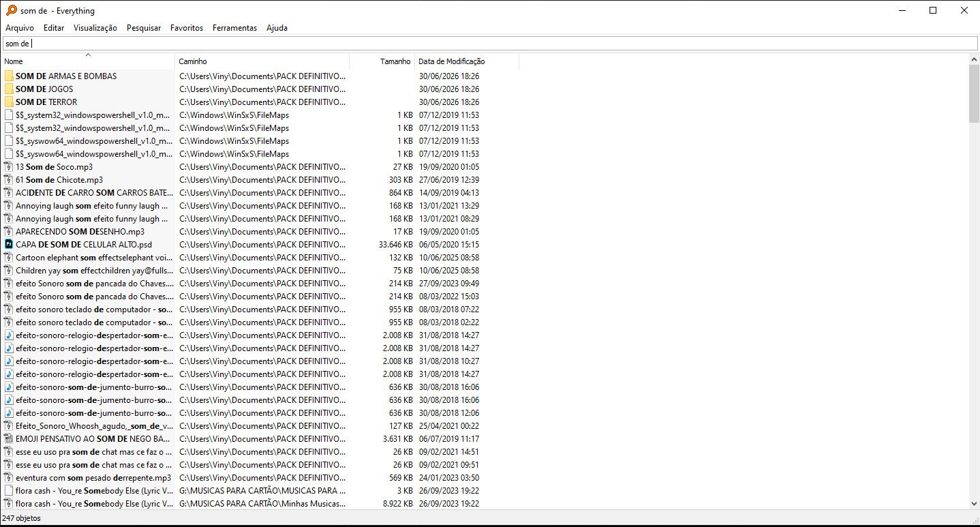980x527 pixels.
Task: Click icon of APARECENDO SOM DESENHO.mp3
Action: pos(9,232)
